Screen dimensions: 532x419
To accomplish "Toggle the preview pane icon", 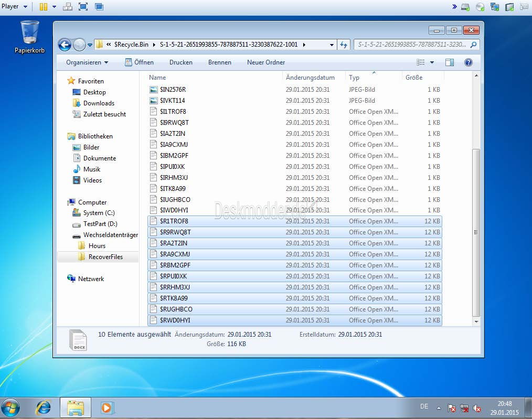I will (450, 62).
